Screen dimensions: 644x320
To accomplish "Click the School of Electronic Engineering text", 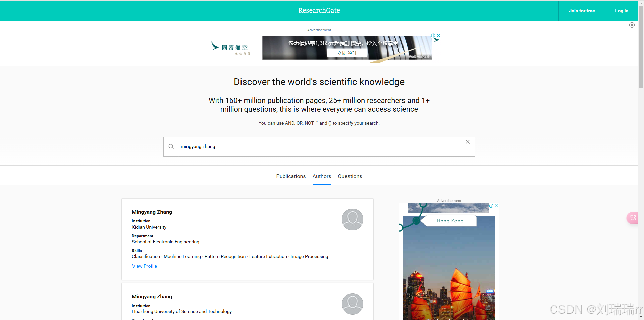I will 165,242.
